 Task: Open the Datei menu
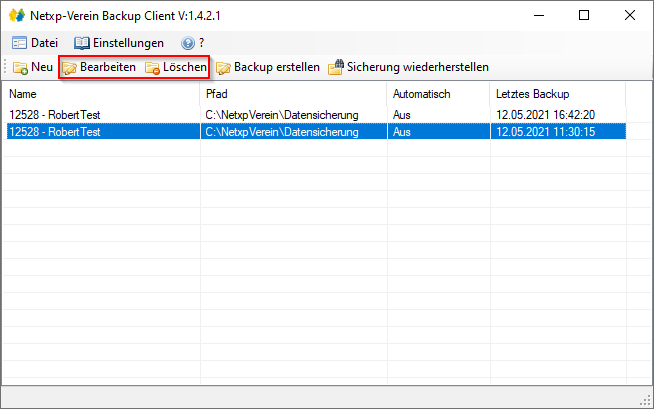pyautogui.click(x=35, y=43)
